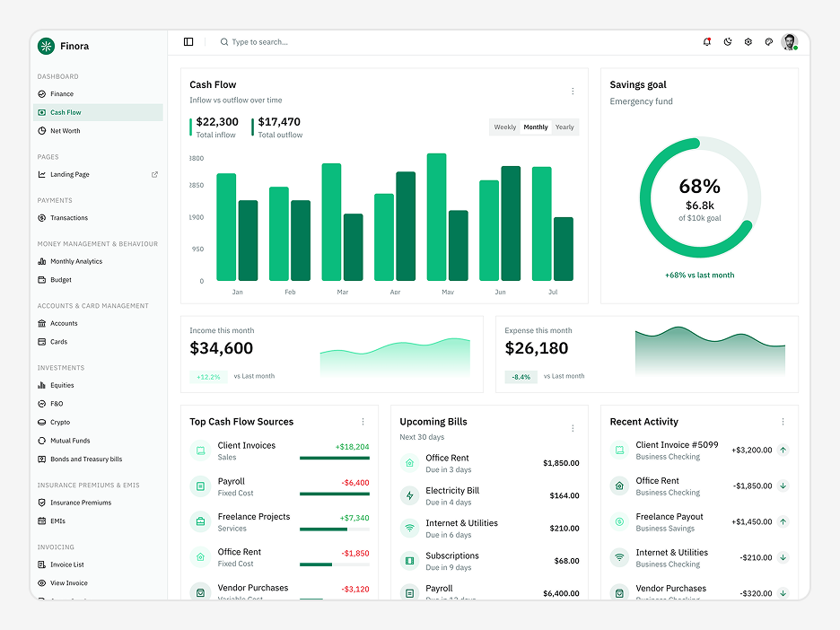
Task: Click the May inflow bar
Action: (x=437, y=217)
